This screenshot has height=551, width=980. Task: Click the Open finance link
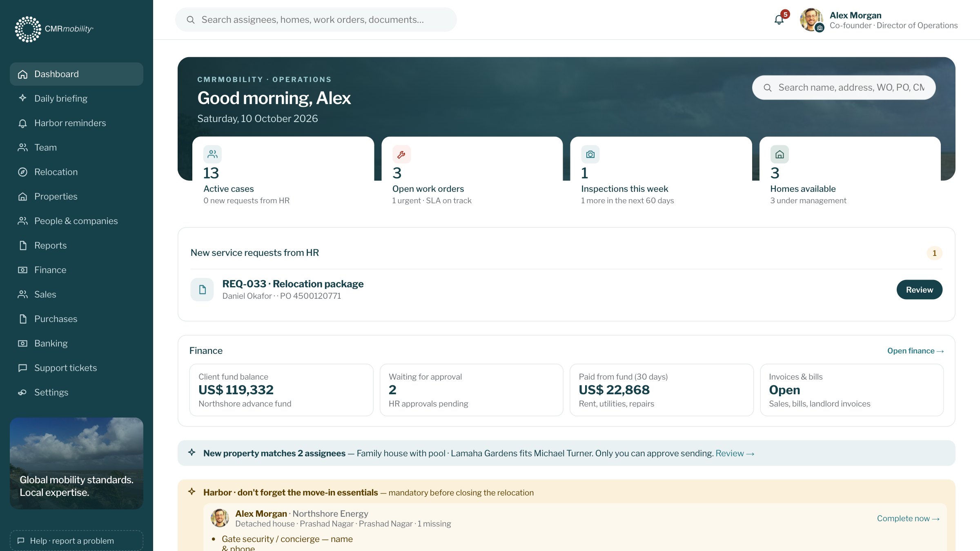(x=915, y=351)
